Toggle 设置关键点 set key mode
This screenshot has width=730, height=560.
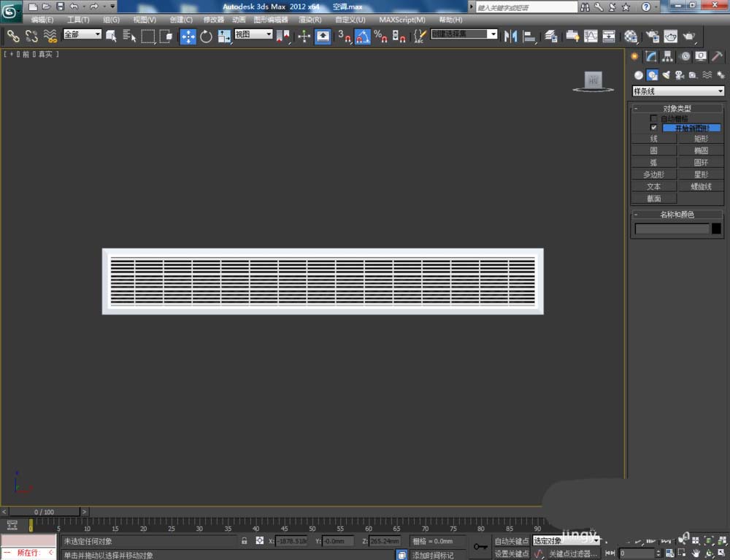pyautogui.click(x=512, y=553)
